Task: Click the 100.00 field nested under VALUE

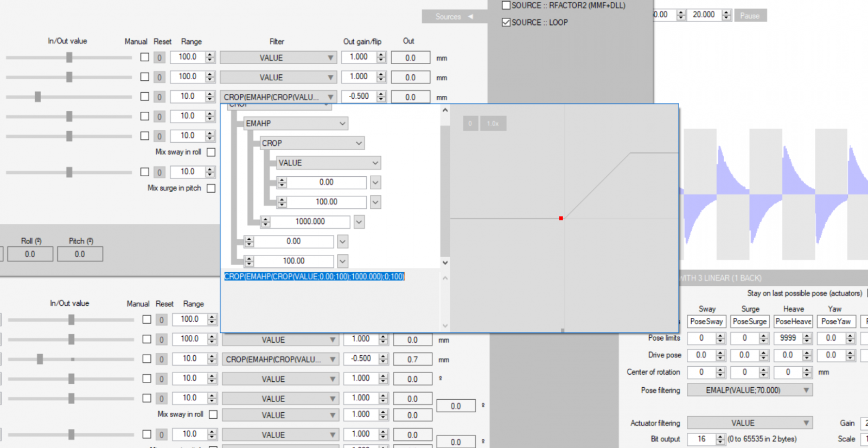Action: coord(326,202)
